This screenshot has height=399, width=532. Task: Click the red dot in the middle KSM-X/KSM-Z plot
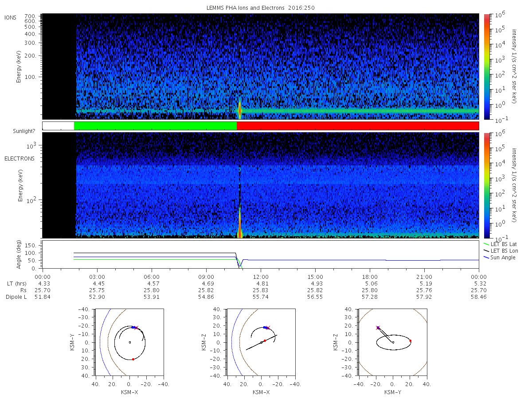point(265,340)
